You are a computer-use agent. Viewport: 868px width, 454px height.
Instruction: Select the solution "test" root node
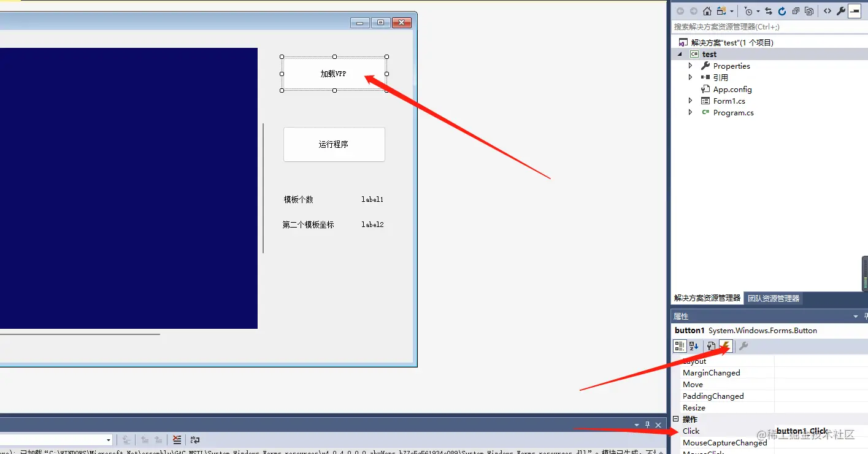[732, 42]
